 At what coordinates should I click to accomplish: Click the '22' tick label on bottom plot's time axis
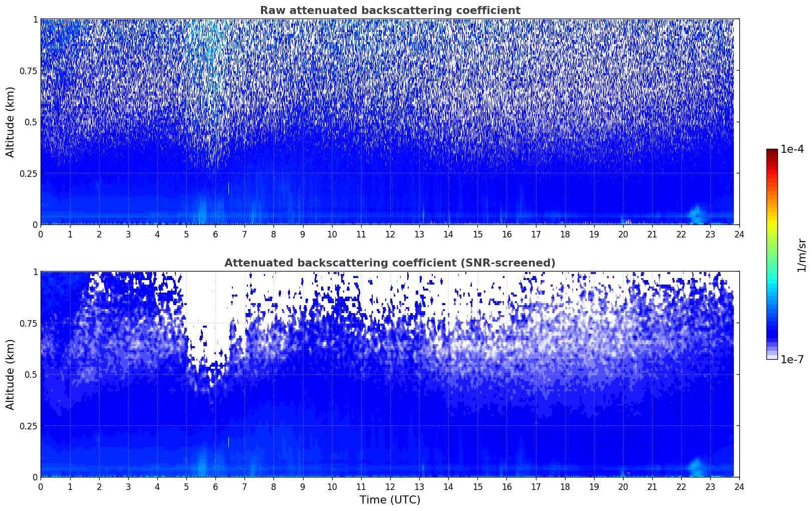point(681,487)
